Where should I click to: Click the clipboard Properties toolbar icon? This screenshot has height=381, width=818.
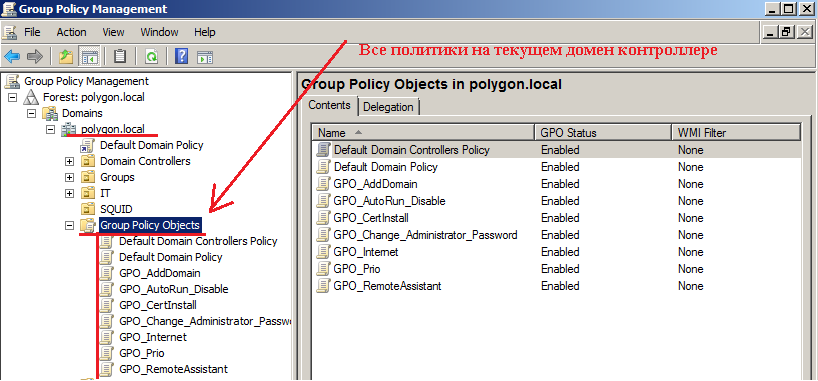[120, 56]
